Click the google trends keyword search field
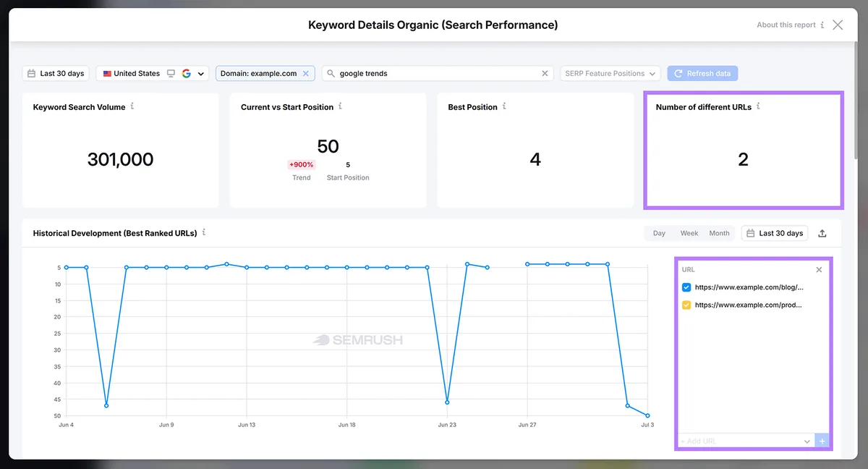 tap(438, 73)
